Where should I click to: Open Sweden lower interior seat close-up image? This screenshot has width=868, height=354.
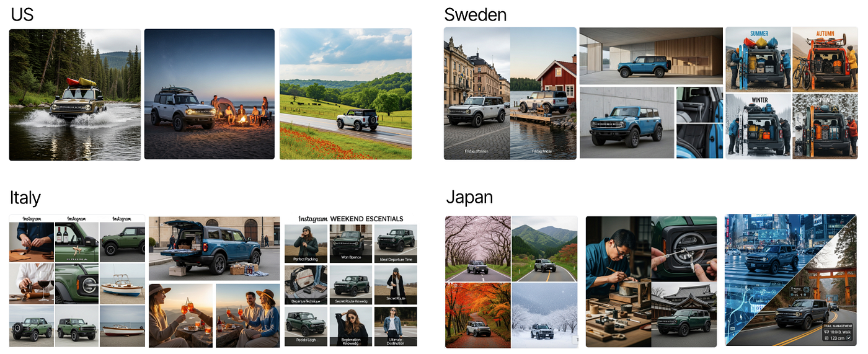tap(699, 141)
